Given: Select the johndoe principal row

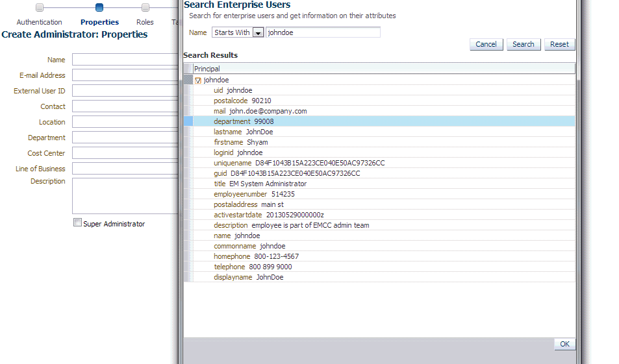Looking at the screenshot, I should pos(384,80).
